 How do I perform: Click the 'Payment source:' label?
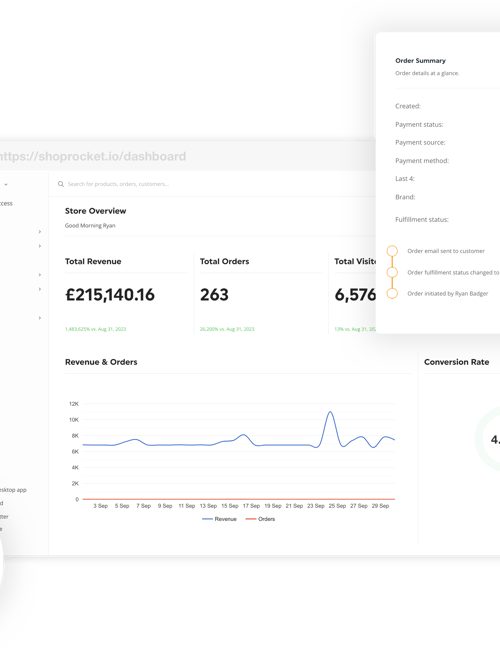420,143
